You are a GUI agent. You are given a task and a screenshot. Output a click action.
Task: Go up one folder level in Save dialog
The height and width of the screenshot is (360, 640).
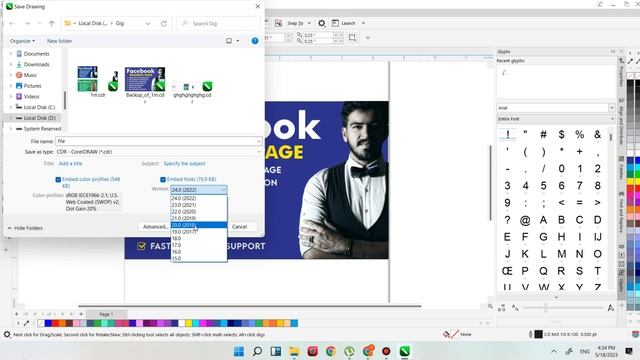(x=51, y=24)
